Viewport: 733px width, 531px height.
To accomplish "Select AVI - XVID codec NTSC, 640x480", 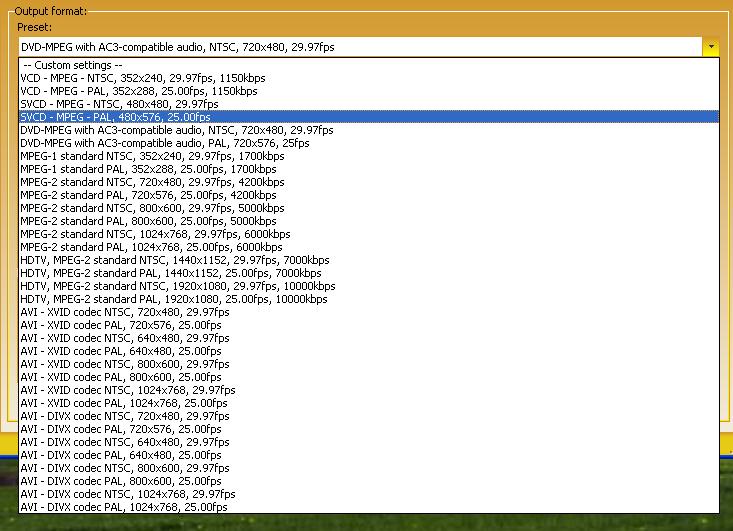I will tap(369, 338).
